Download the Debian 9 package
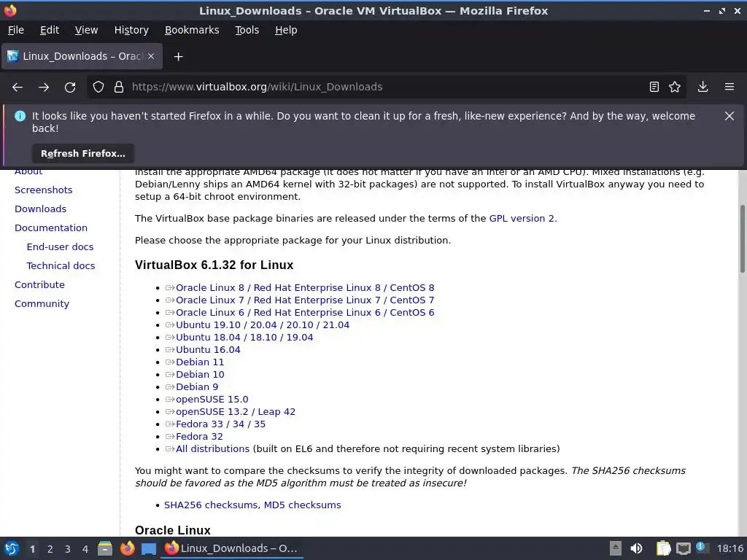Screen dimensions: 747x560 tap(197, 386)
